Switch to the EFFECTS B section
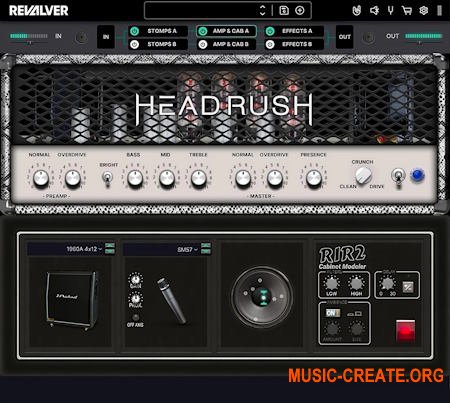The width and height of the screenshot is (450, 403). 297,44
